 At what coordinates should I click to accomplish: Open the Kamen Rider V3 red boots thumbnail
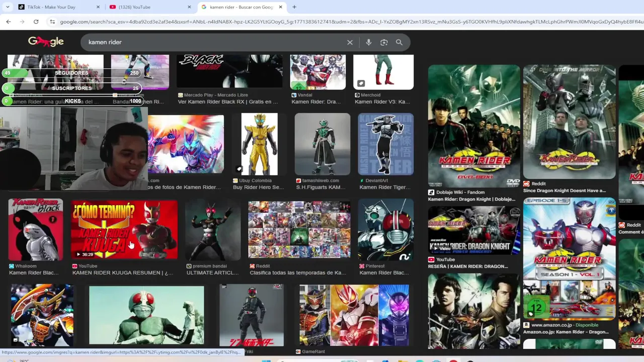tap(383, 72)
